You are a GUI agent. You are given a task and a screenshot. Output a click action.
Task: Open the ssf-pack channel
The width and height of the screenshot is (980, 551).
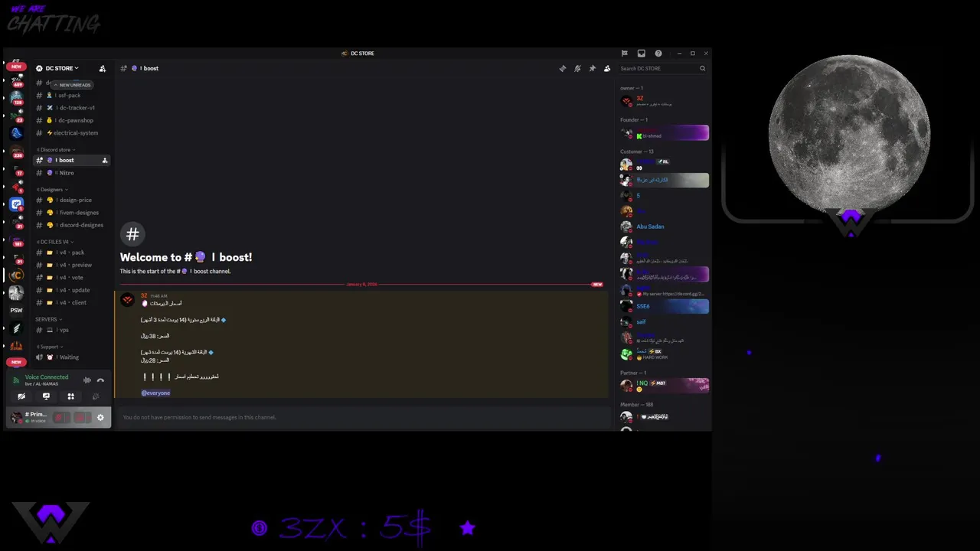tap(73, 96)
